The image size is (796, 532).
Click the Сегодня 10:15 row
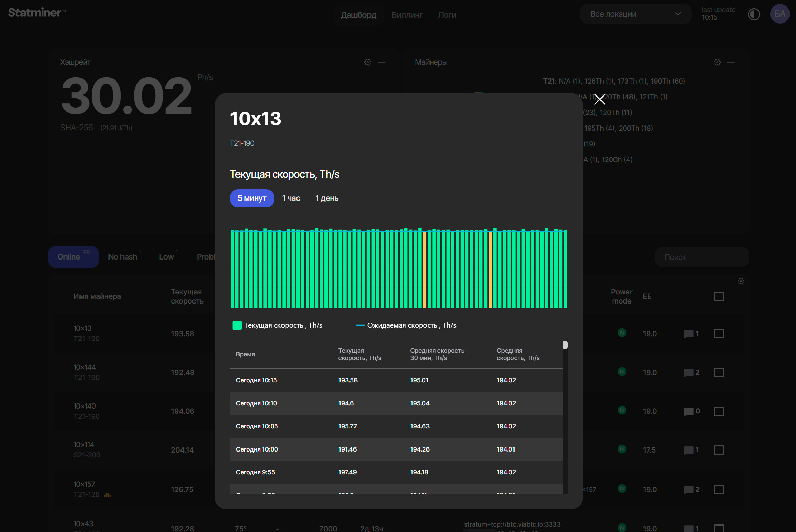click(x=396, y=380)
